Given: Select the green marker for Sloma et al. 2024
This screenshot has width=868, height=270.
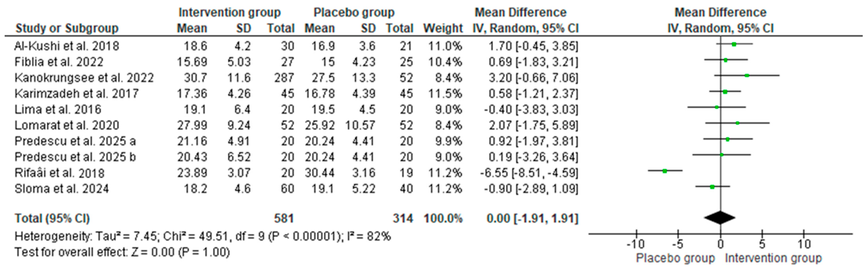Looking at the screenshot, I should [x=712, y=186].
